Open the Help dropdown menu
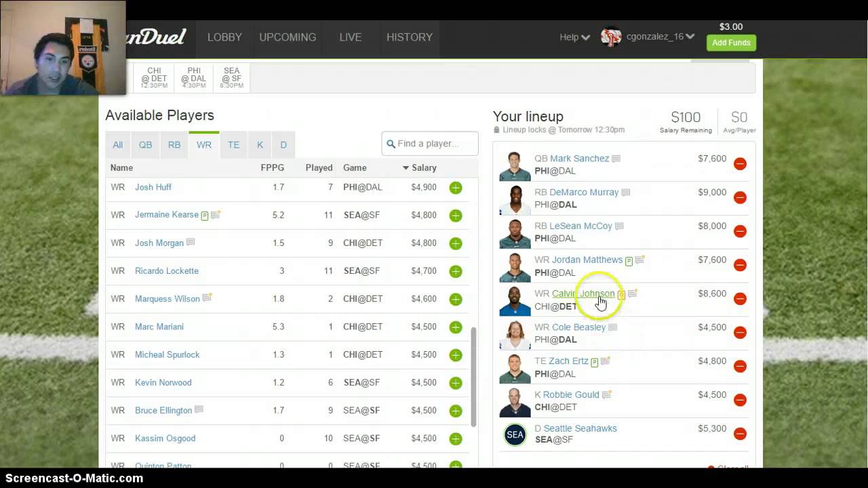 click(574, 37)
